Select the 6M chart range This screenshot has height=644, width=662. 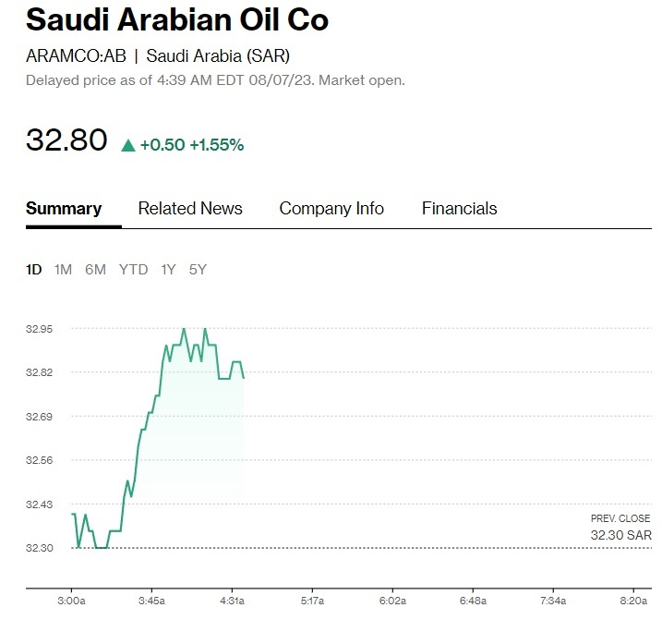coord(95,270)
